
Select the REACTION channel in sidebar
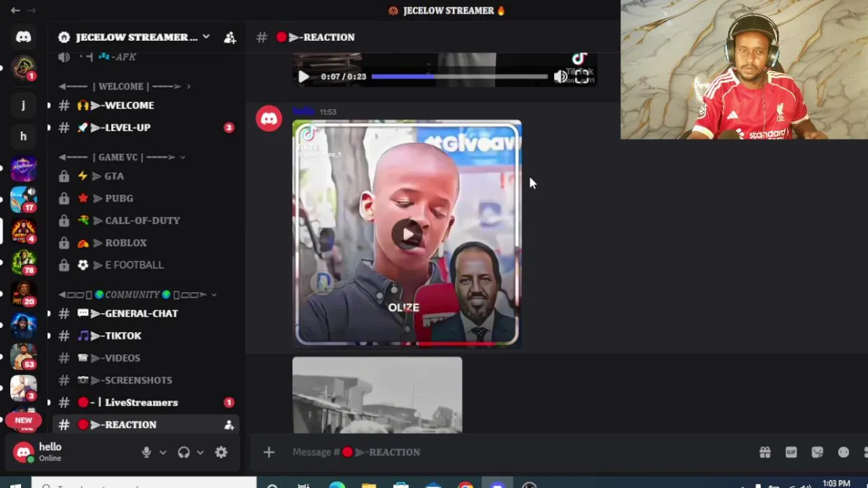pos(146,425)
